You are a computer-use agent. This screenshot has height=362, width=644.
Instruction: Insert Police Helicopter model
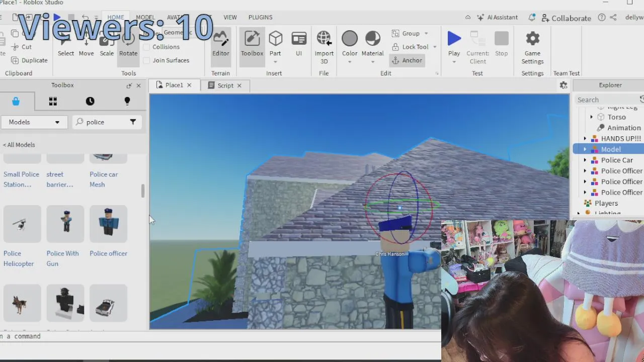(x=22, y=224)
